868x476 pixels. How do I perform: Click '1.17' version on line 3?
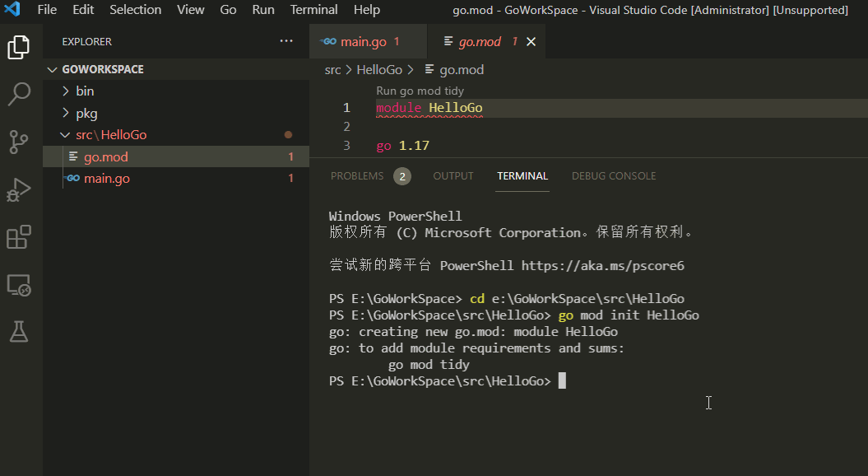[414, 145]
